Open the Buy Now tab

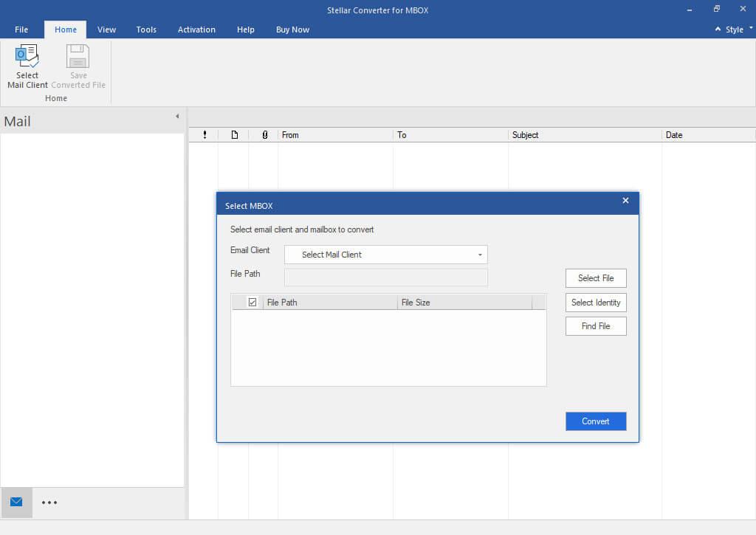point(292,30)
